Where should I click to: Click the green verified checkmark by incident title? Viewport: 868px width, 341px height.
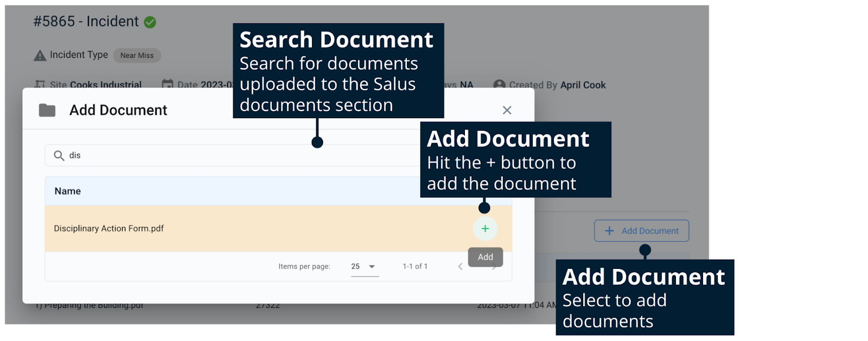(150, 22)
